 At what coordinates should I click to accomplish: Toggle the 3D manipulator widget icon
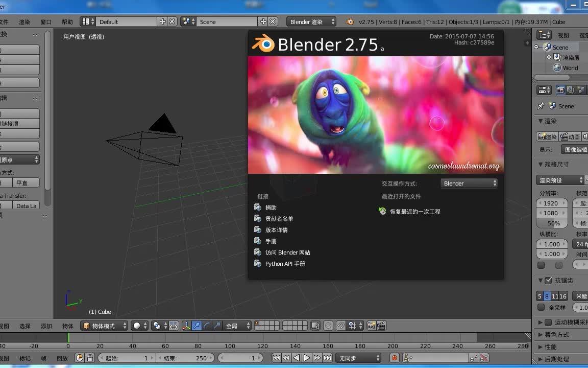[x=187, y=326]
